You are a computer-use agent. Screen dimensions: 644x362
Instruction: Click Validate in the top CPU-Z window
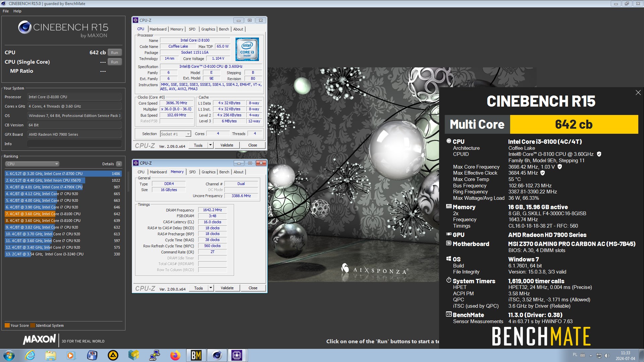(x=227, y=145)
